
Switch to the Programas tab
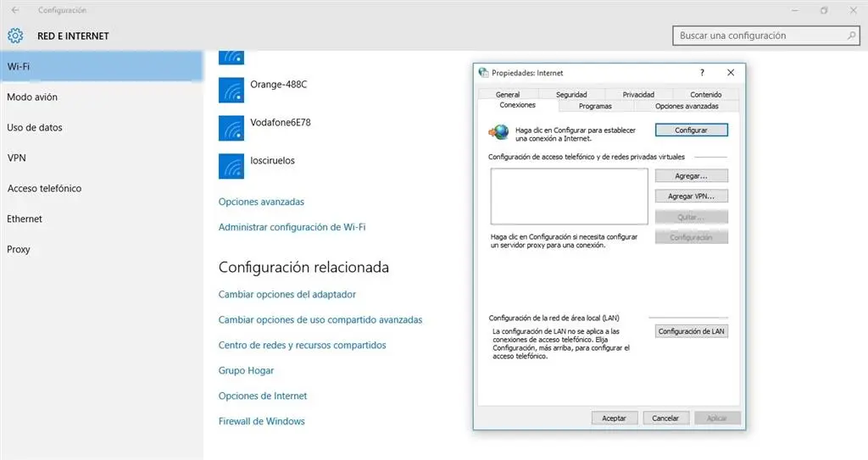point(595,106)
